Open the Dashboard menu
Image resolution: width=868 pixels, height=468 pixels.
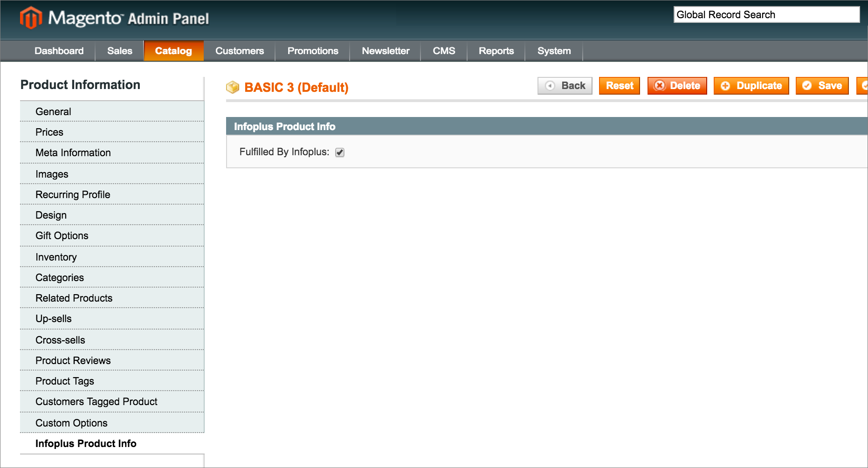59,51
